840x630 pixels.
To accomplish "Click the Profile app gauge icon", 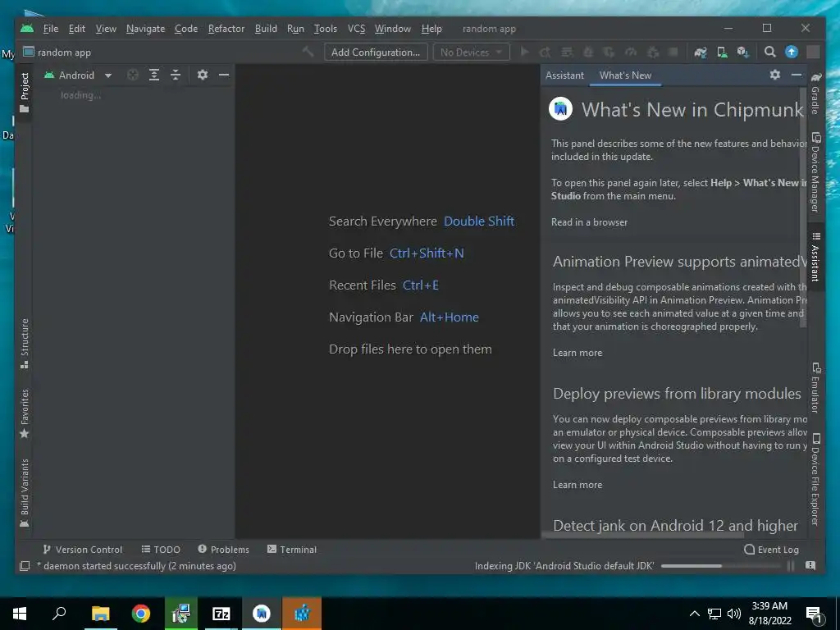I will (631, 52).
